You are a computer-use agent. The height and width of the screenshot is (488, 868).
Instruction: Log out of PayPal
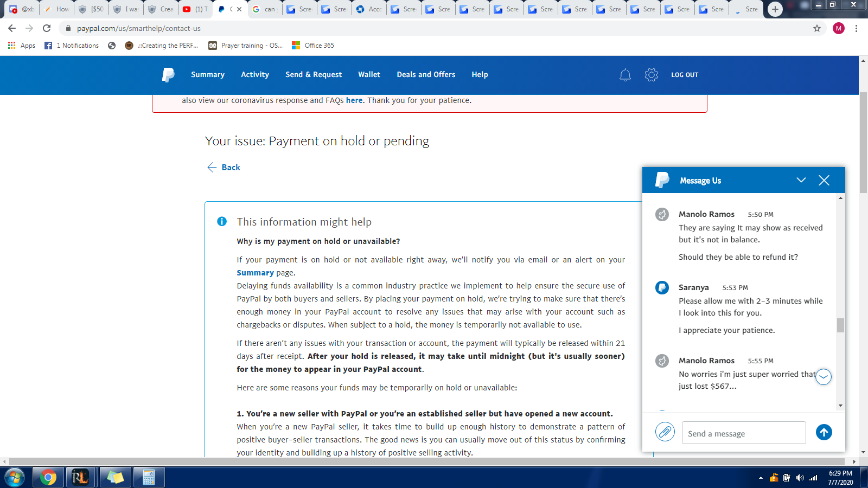coord(685,75)
